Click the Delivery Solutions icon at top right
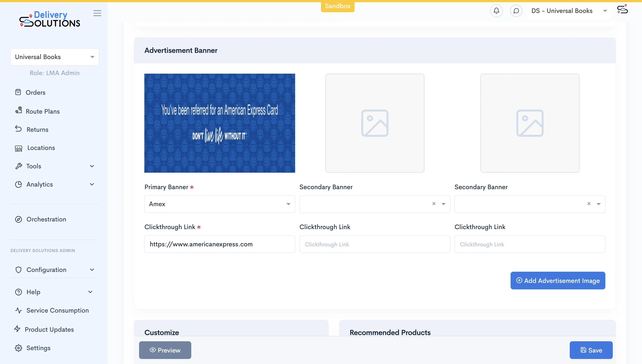The image size is (642, 364). [x=622, y=9]
